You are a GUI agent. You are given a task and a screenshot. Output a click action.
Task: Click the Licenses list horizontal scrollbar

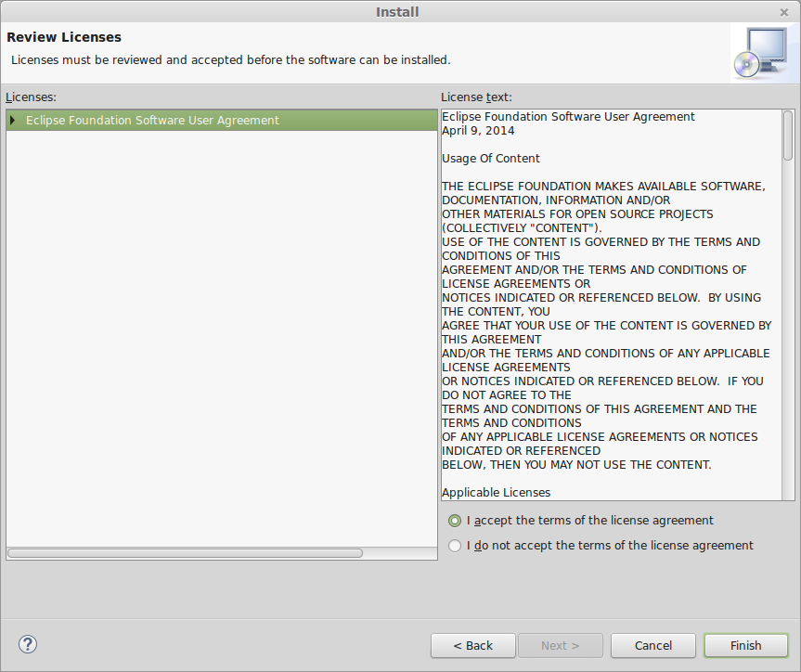[186, 553]
